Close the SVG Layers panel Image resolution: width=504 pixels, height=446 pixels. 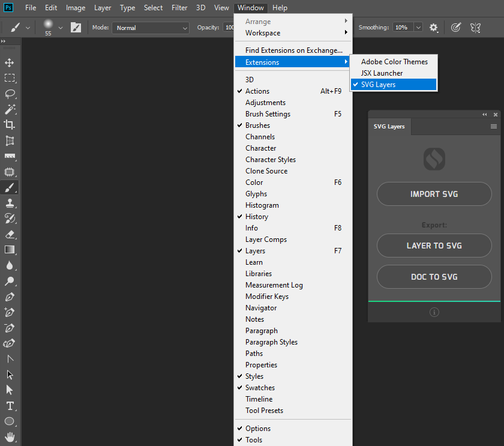[496, 115]
